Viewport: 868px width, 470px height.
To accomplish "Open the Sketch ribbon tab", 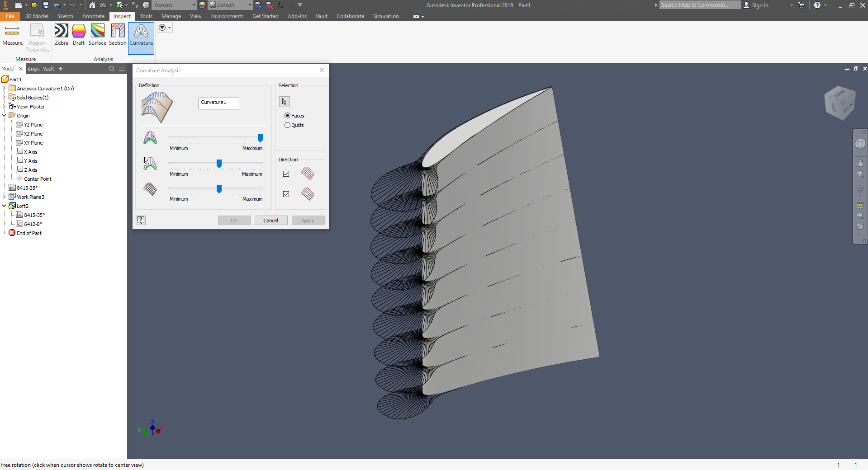I will (x=65, y=16).
